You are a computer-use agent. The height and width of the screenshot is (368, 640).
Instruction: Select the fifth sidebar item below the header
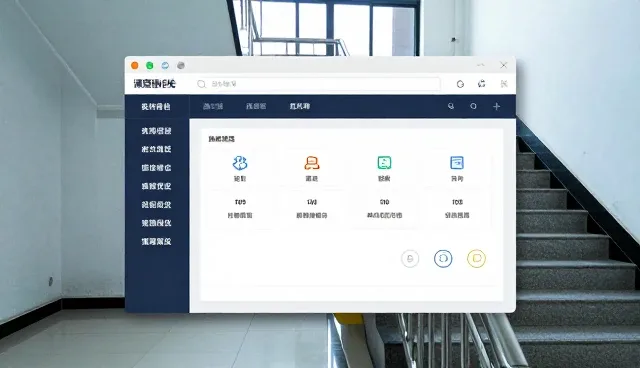(x=156, y=205)
